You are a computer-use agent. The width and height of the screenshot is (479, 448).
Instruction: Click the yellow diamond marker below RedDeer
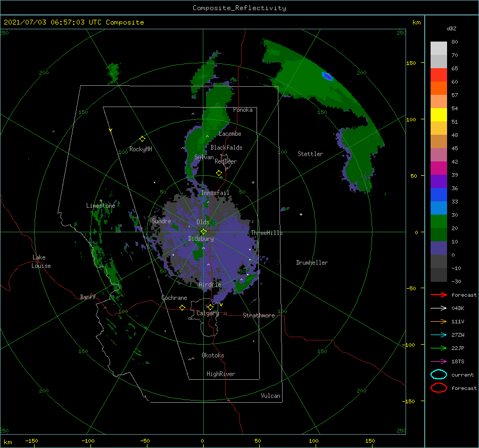coord(219,173)
